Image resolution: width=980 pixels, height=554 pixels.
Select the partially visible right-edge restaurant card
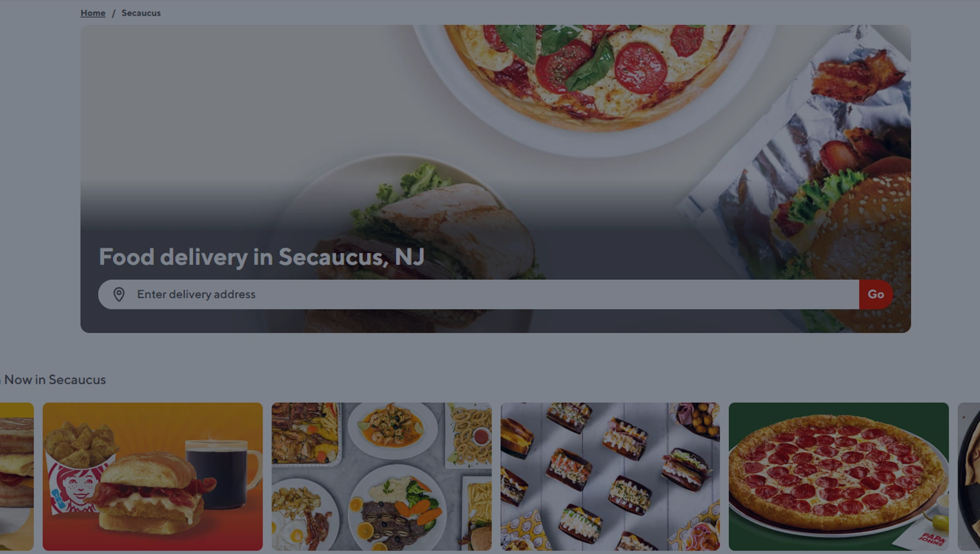[969, 476]
